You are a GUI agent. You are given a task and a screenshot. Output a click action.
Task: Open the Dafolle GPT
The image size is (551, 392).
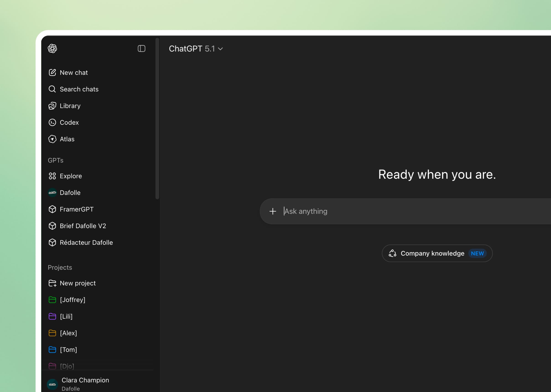(70, 193)
